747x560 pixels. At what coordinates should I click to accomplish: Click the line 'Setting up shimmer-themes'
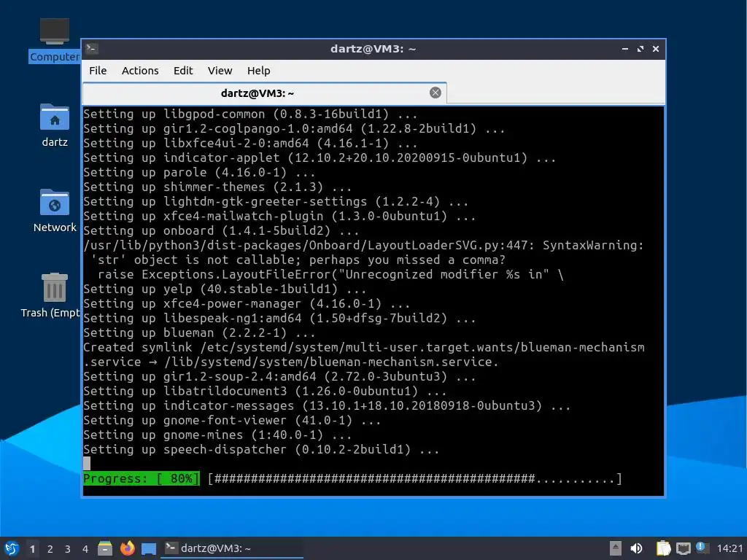pyautogui.click(x=217, y=187)
